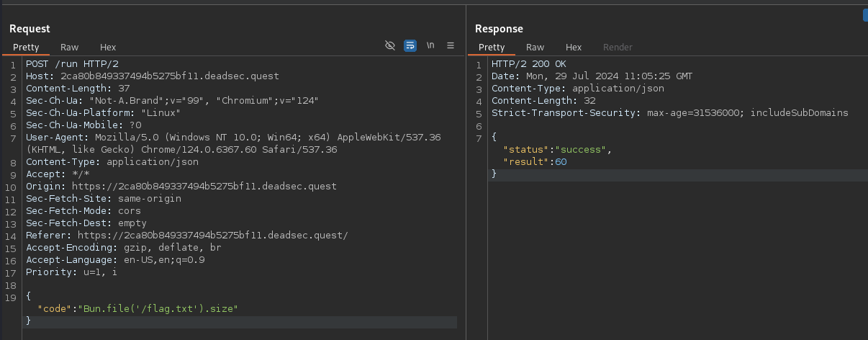Click the "status":"success" line in response
Viewport: 868px width, 340px height.
coord(558,150)
